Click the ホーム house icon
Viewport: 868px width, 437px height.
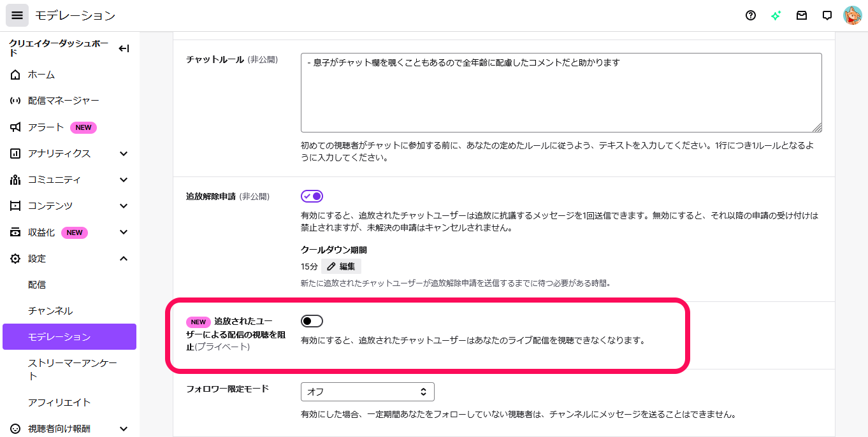[x=16, y=75]
